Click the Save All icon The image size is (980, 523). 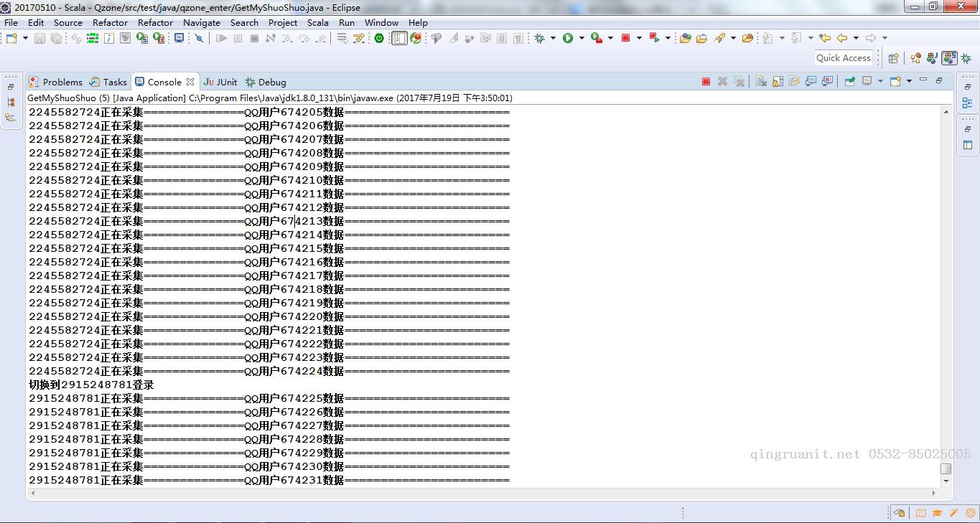pyautogui.click(x=56, y=38)
